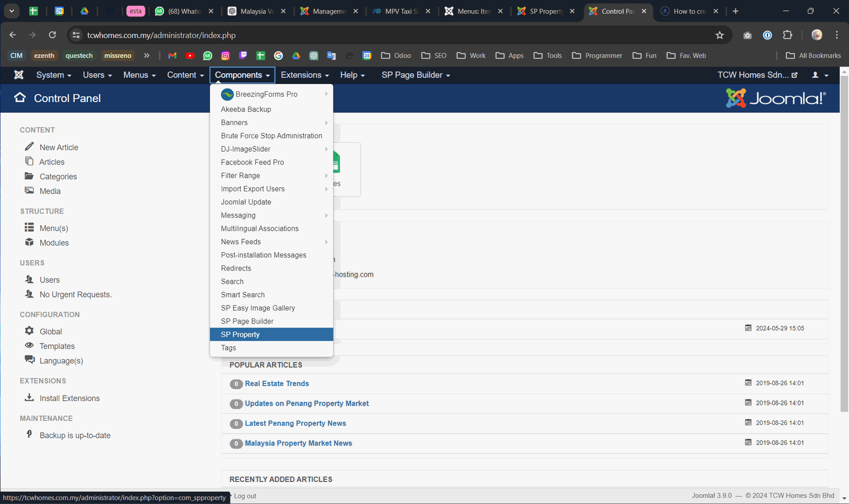The width and height of the screenshot is (849, 504).
Task: Open Real Estate Trends article link
Action: pyautogui.click(x=277, y=383)
